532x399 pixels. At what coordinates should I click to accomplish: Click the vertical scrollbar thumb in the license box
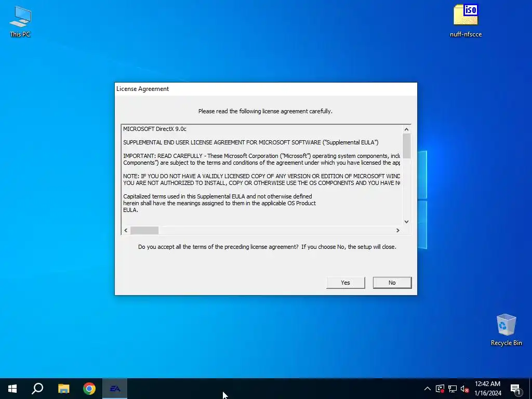coord(406,146)
